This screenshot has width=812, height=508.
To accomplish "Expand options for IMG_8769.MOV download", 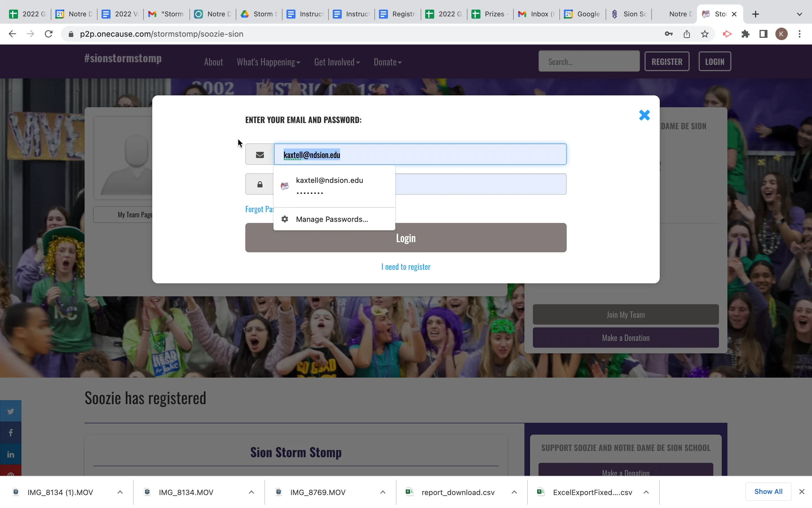I will [383, 492].
